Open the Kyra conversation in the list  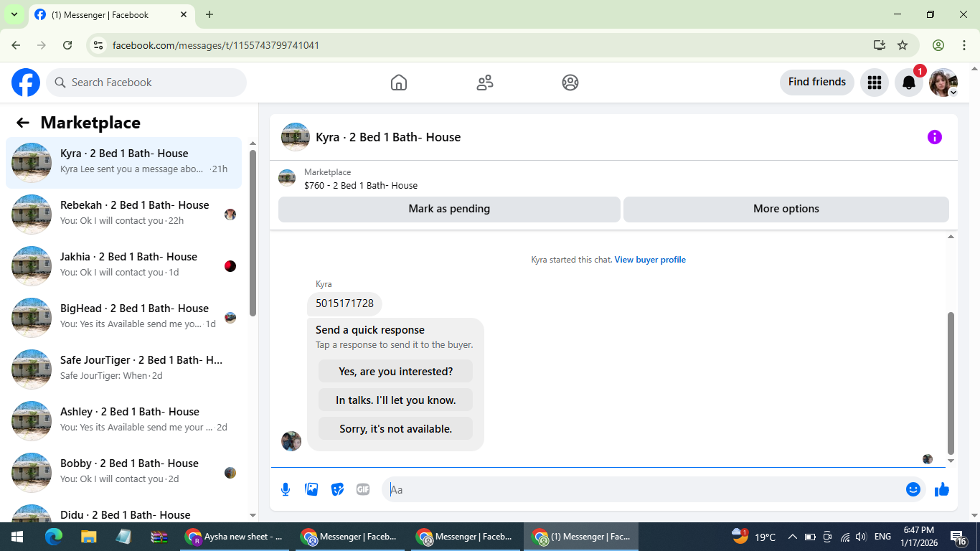click(x=123, y=162)
